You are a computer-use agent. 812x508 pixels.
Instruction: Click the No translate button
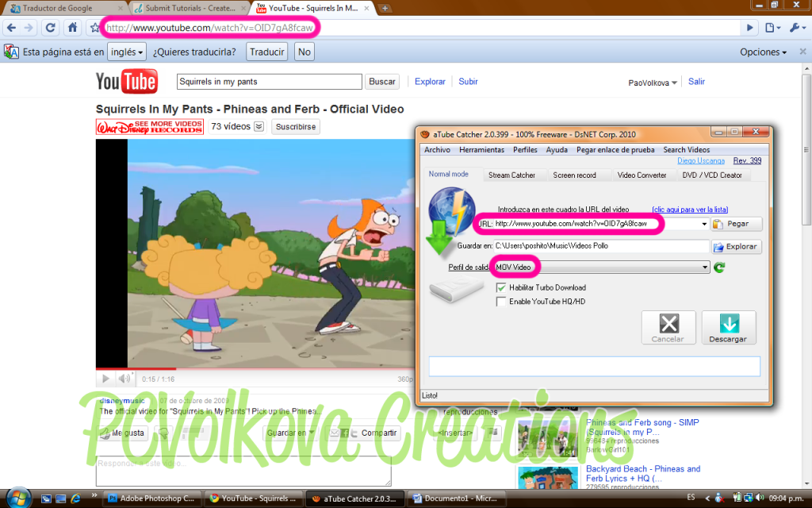(x=304, y=52)
